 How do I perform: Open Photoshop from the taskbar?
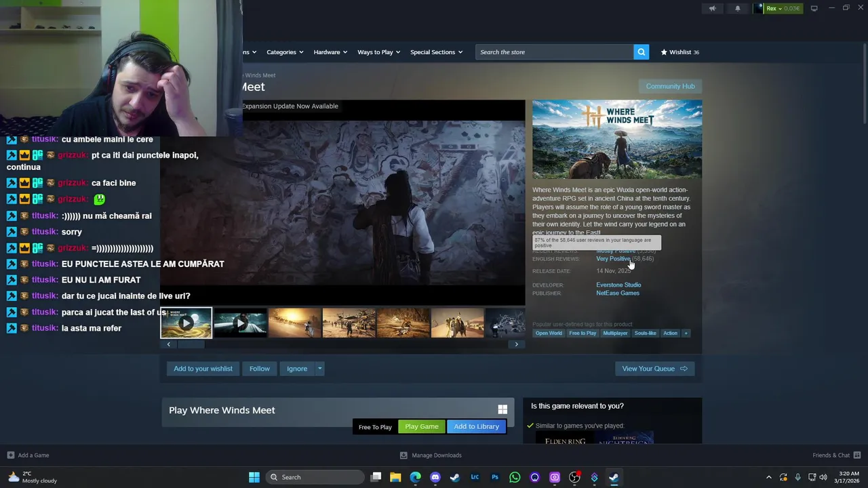point(495,477)
